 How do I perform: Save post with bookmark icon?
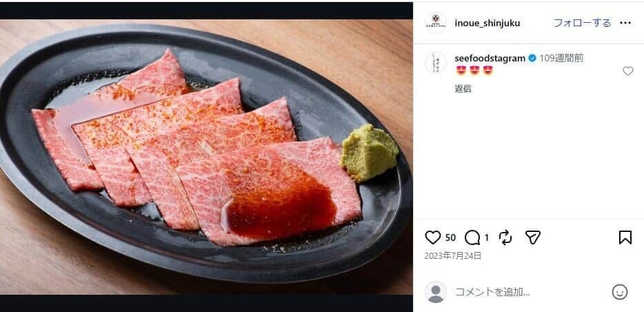[x=625, y=237]
